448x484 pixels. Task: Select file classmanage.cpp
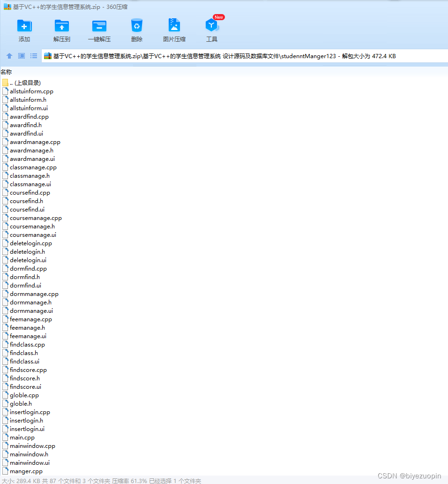pos(30,167)
